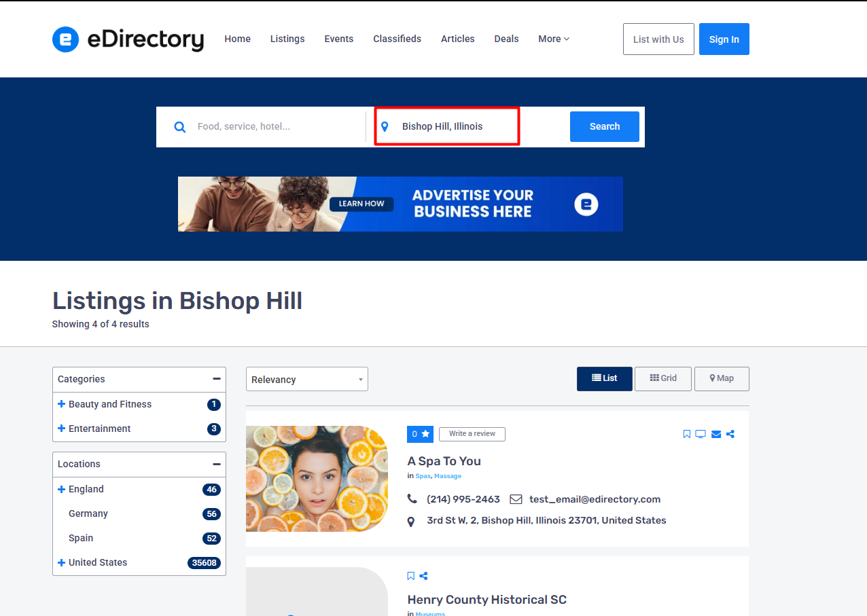This screenshot has width=867, height=616.
Task: Filter by Germany location
Action: [x=88, y=513]
